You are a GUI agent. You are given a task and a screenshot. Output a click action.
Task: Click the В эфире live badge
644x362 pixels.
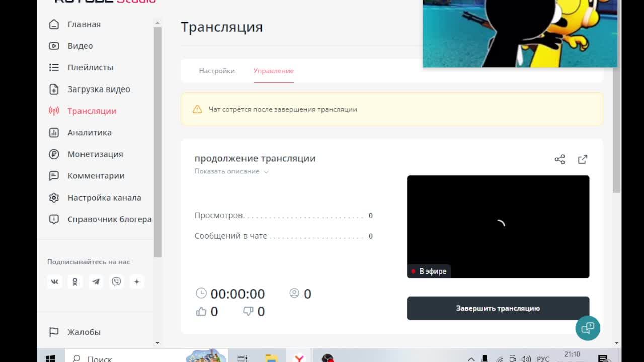click(429, 271)
